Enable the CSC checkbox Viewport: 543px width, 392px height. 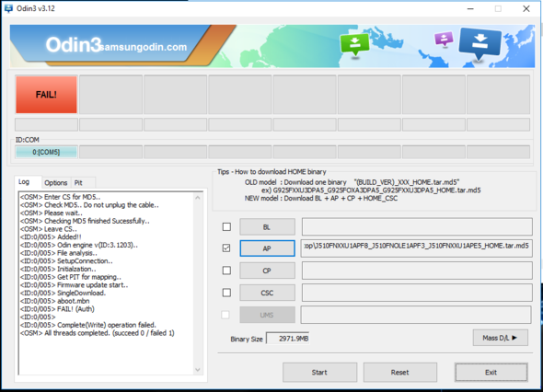click(226, 293)
